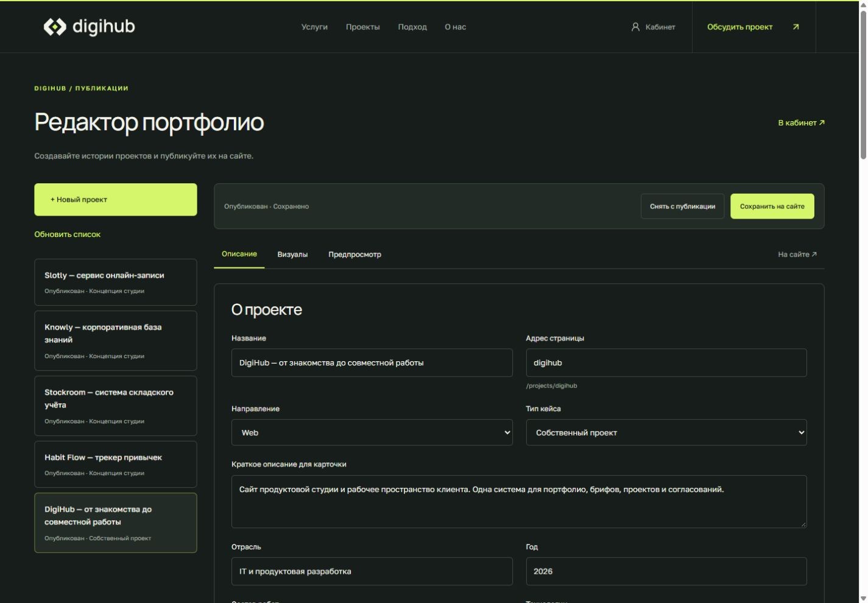The image size is (868, 603).
Task: Click the /projects/digihub path text
Action: (551, 386)
